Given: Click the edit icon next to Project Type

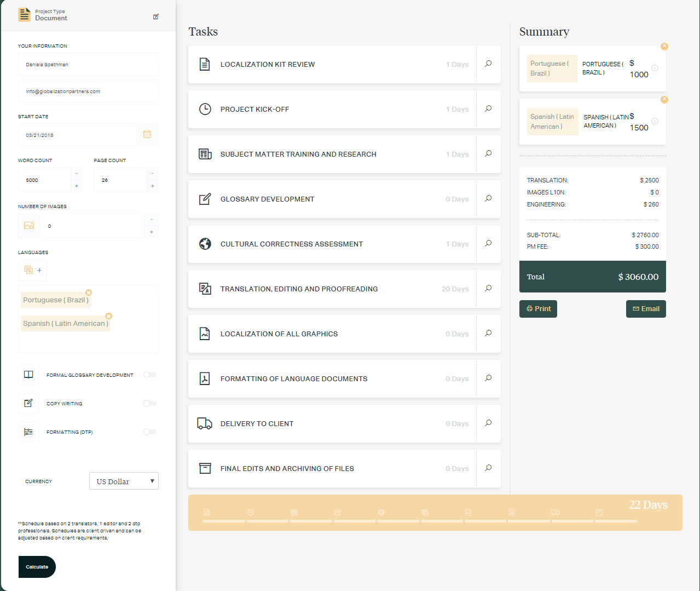Looking at the screenshot, I should pyautogui.click(x=156, y=17).
